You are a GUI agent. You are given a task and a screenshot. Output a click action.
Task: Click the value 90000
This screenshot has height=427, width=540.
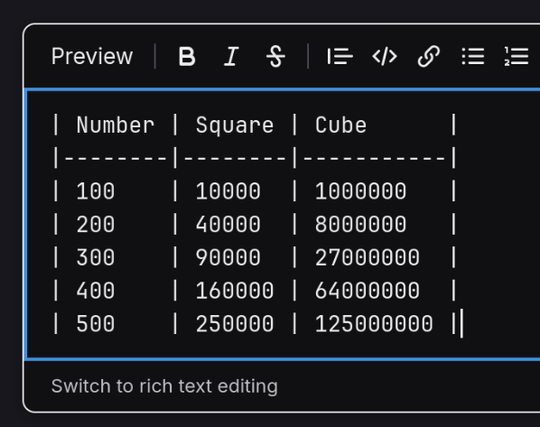click(228, 257)
